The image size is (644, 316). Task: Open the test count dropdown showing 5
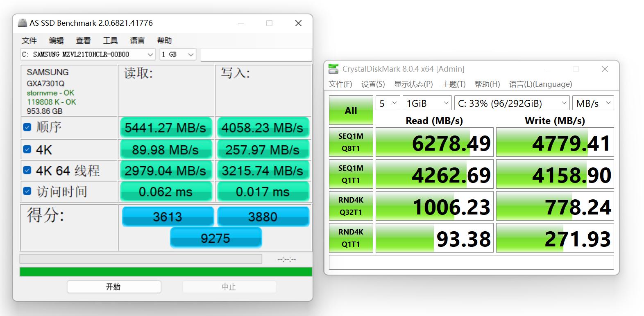pos(388,103)
